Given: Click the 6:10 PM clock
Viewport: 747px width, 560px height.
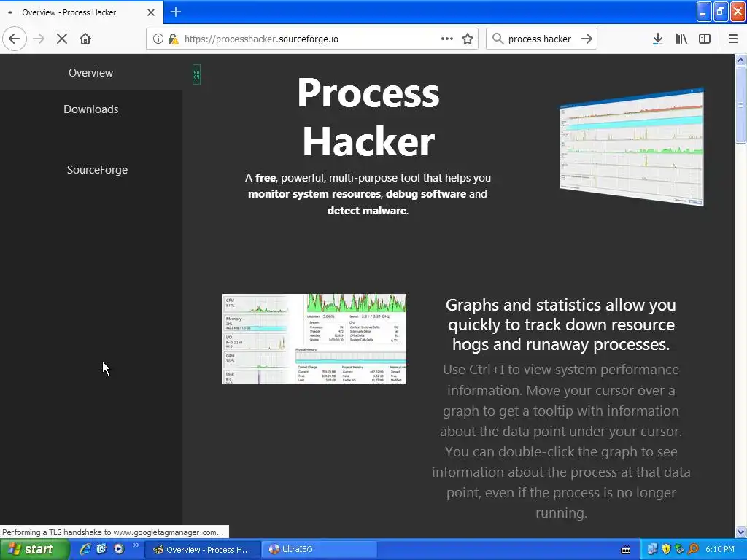Looking at the screenshot, I should (719, 550).
